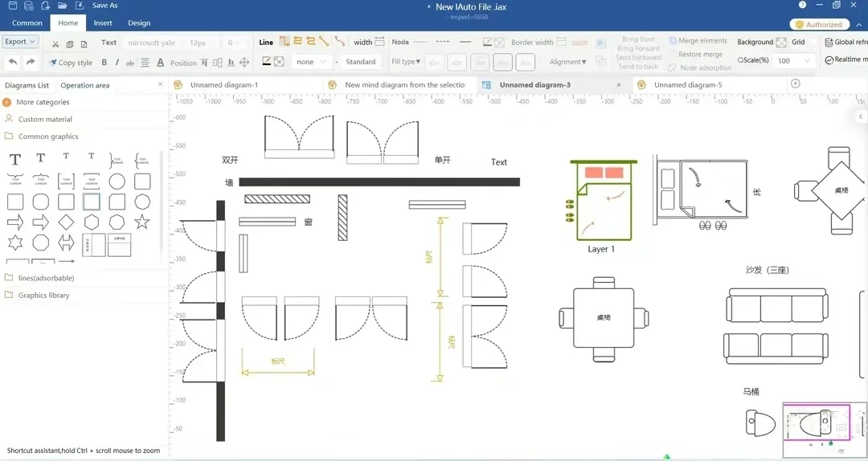The image size is (868, 461).
Task: Click the Background color swatch
Action: [x=781, y=42]
